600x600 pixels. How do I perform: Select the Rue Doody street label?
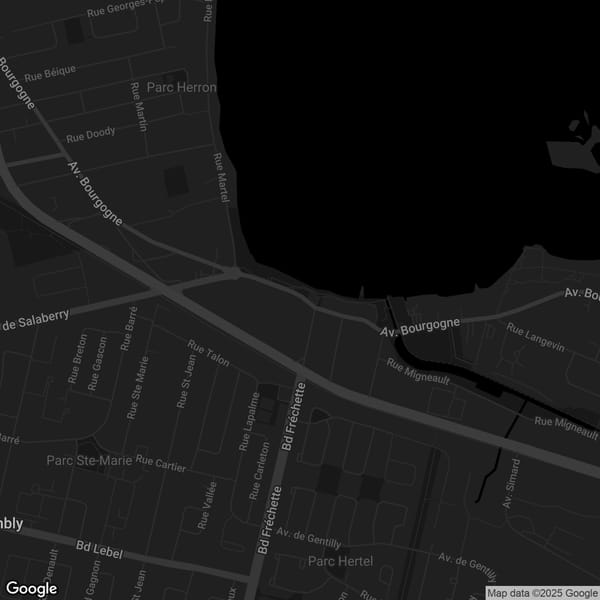[x=90, y=135]
